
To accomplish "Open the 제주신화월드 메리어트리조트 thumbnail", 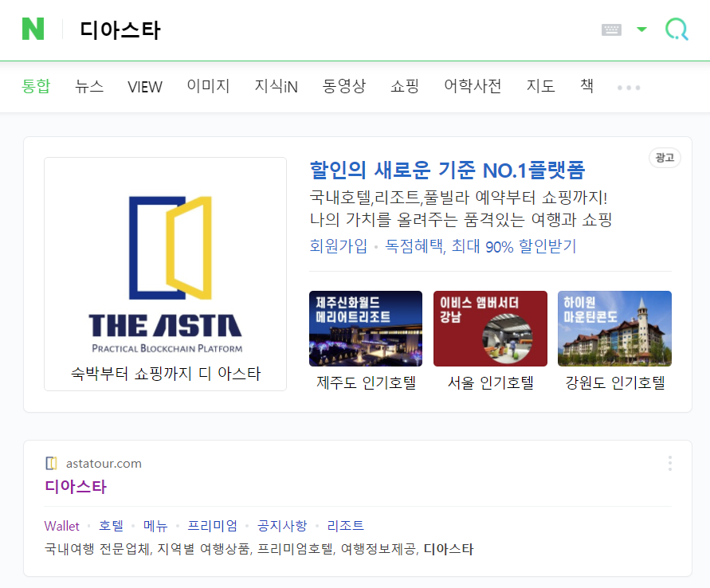I will (366, 328).
